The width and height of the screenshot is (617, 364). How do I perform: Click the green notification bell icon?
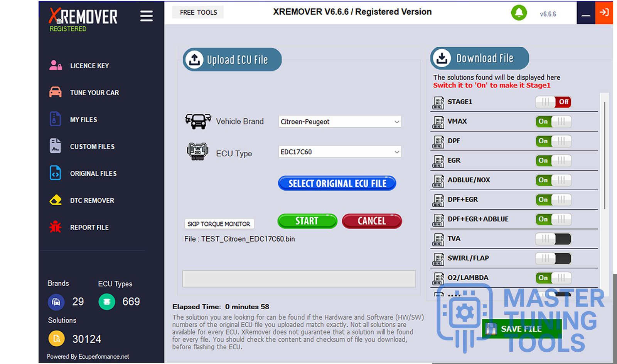pyautogui.click(x=519, y=13)
